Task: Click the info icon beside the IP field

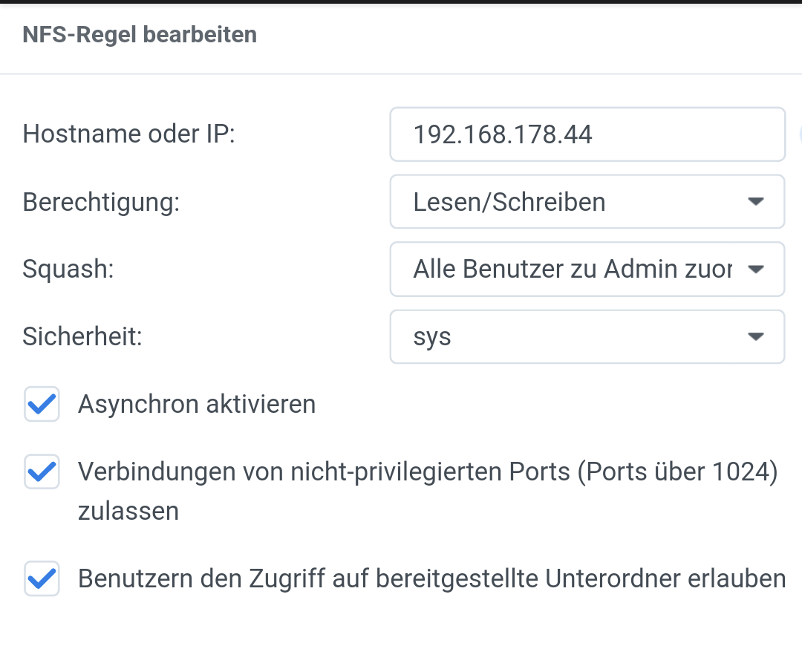Action: pyautogui.click(x=800, y=134)
